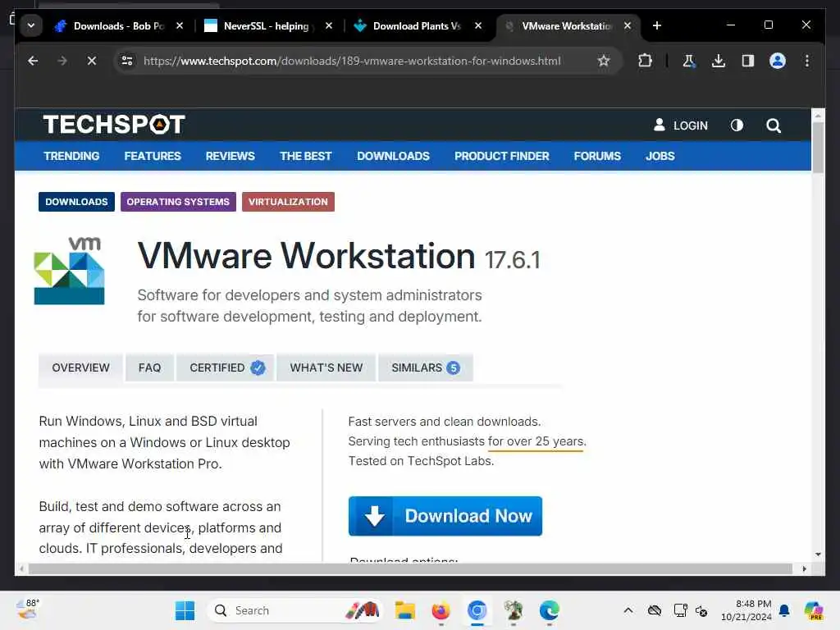This screenshot has width=840, height=630.
Task: Open Chrome Labs flask icon
Action: coord(689,61)
